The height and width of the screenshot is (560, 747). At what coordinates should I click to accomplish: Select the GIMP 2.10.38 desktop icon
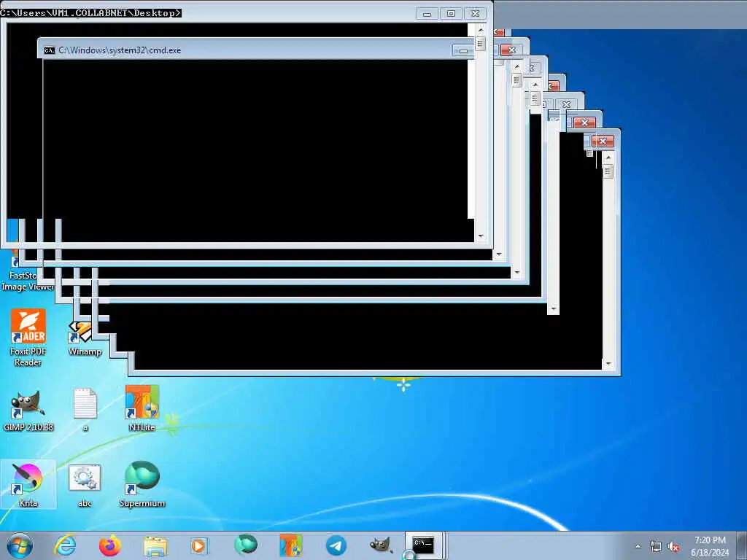coord(28,411)
